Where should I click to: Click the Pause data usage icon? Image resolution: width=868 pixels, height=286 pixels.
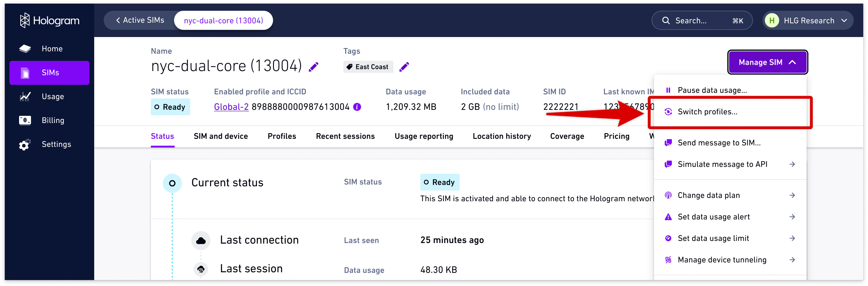[x=668, y=90]
